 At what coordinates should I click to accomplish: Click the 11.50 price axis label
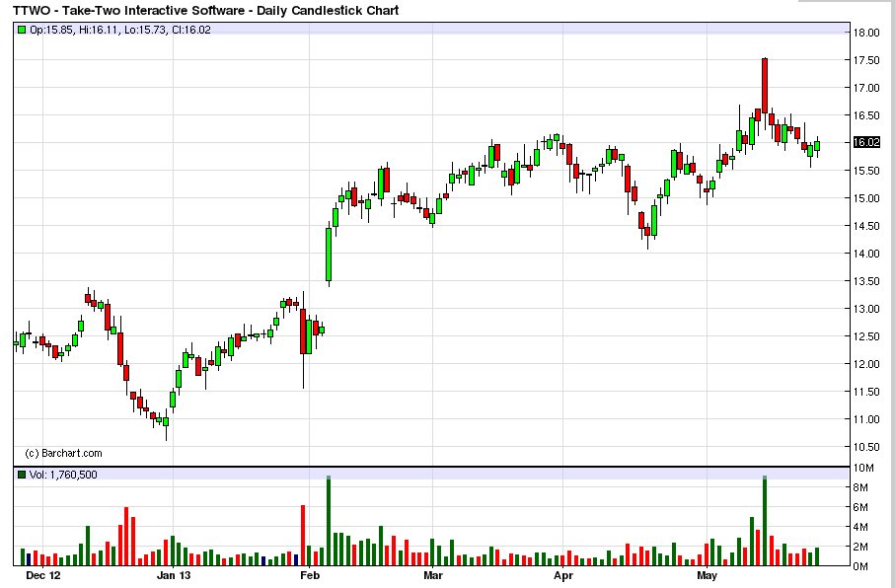866,392
